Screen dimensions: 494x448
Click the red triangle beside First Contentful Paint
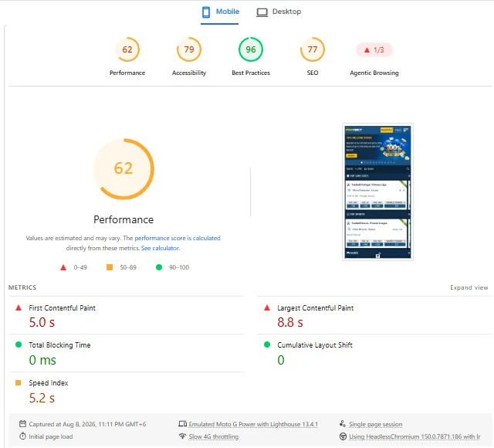(x=19, y=307)
